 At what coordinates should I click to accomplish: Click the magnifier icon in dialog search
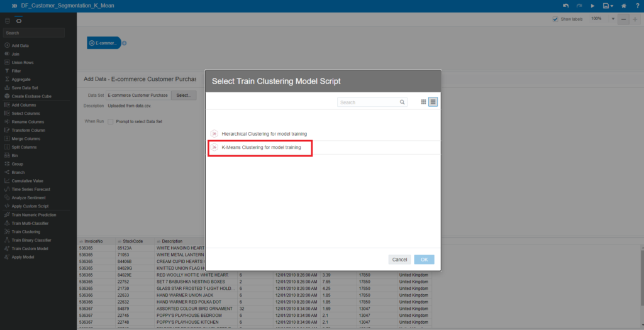[402, 102]
